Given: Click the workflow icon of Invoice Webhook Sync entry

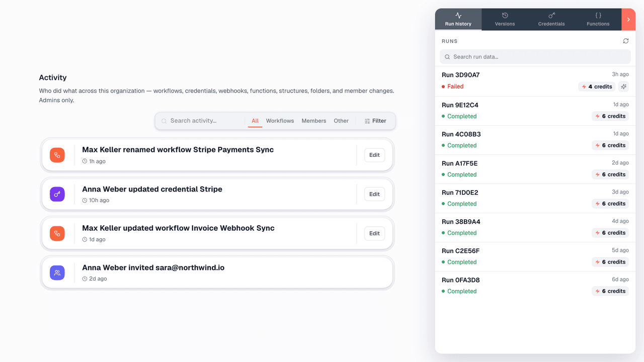Looking at the screenshot, I should click(x=57, y=233).
